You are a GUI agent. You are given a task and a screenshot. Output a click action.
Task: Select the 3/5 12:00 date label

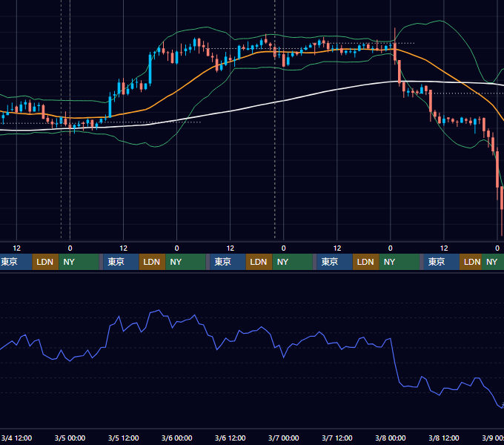click(x=124, y=438)
